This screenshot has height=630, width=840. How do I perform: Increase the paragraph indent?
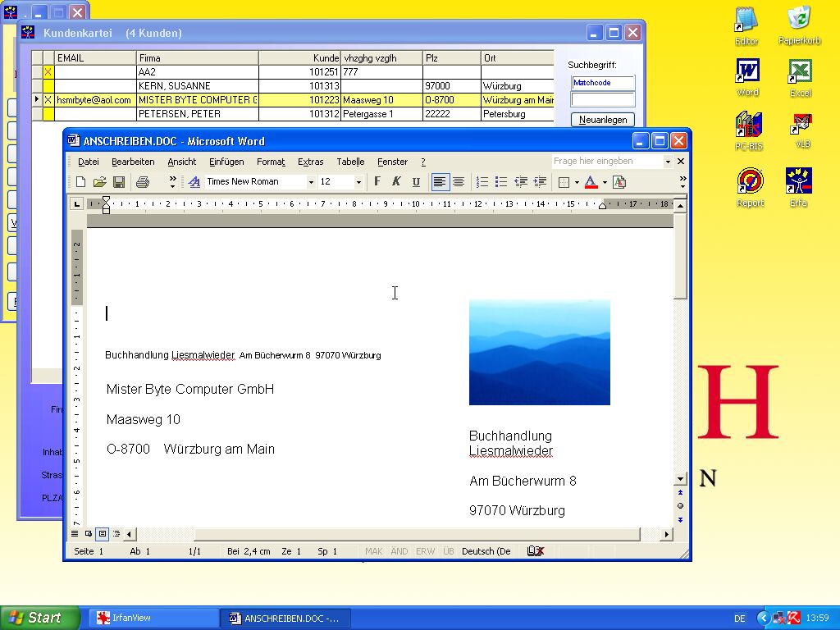(x=540, y=182)
